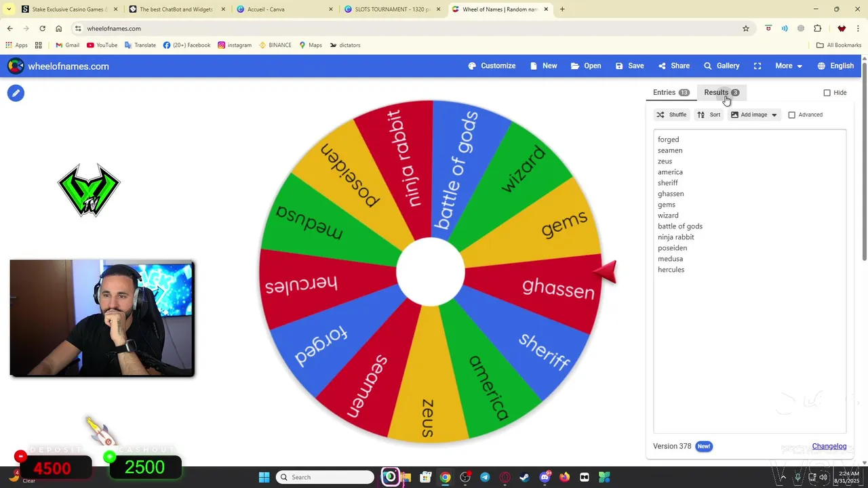Toggle the Hide checkbox
Viewport: 868px width, 488px height.
[x=827, y=93]
